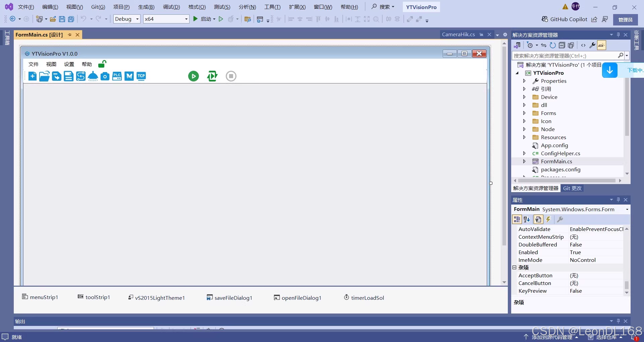The image size is (644, 342).
Task: Open the 工具(T) menu
Action: (x=272, y=7)
